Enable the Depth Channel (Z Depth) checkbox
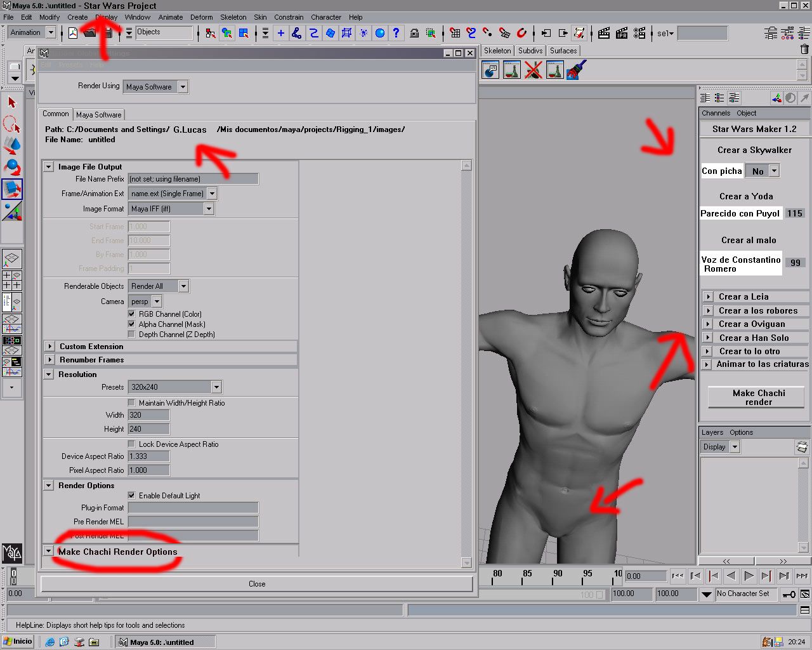The width and height of the screenshot is (812, 650). [132, 335]
